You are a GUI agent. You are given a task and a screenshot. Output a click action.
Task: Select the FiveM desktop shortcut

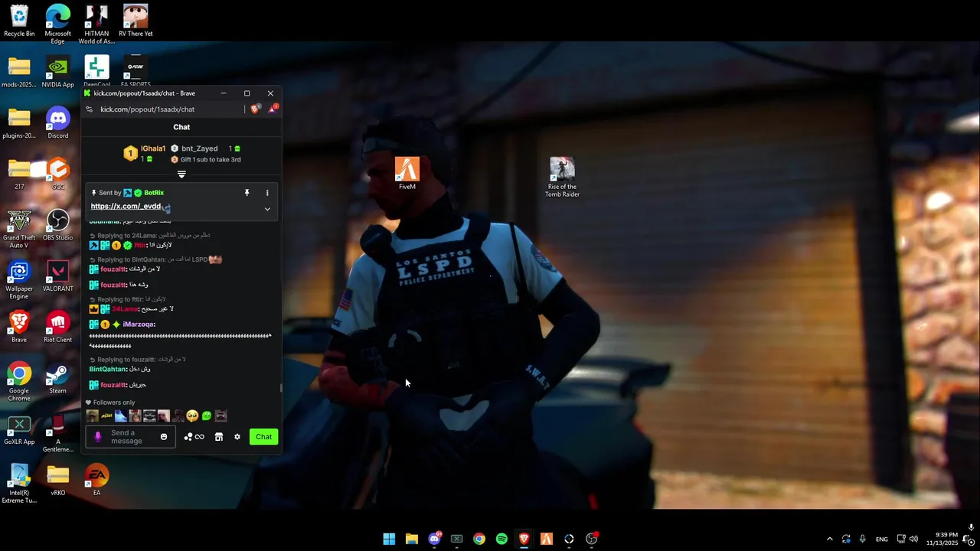click(x=407, y=174)
